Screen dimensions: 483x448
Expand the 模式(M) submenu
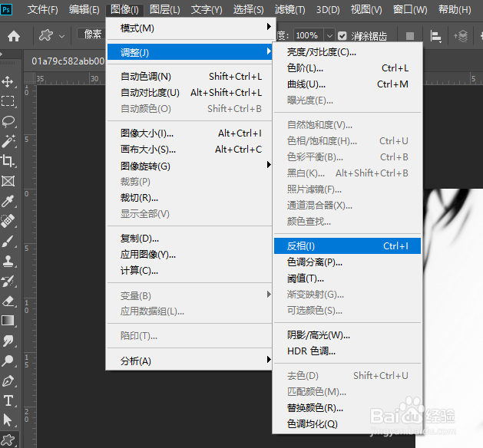pyautogui.click(x=190, y=28)
